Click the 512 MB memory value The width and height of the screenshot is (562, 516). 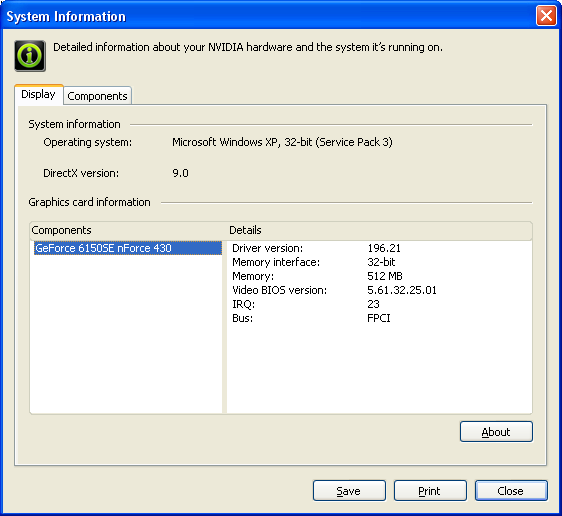coord(385,276)
